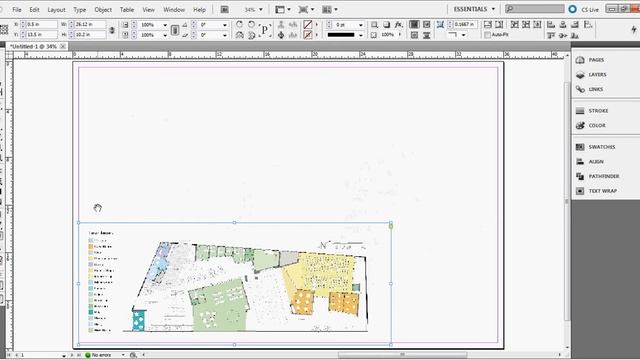
Task: Open the Help menu
Action: [x=199, y=9]
